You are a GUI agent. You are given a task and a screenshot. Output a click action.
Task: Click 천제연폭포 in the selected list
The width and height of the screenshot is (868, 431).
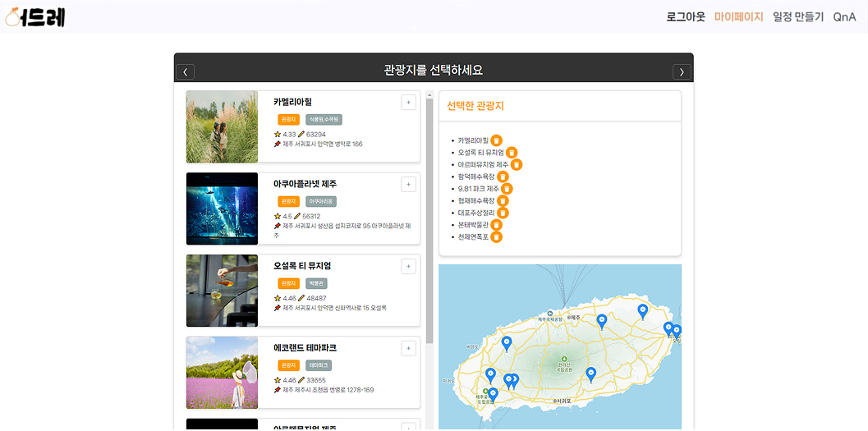point(473,237)
